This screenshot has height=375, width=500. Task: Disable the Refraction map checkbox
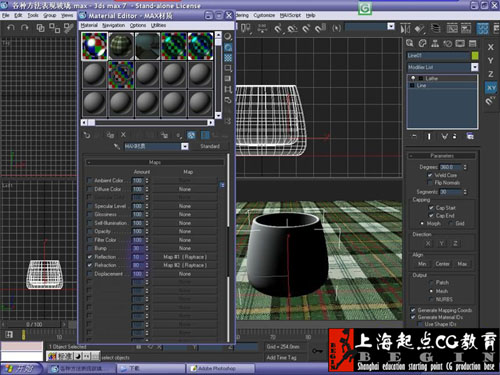point(89,265)
